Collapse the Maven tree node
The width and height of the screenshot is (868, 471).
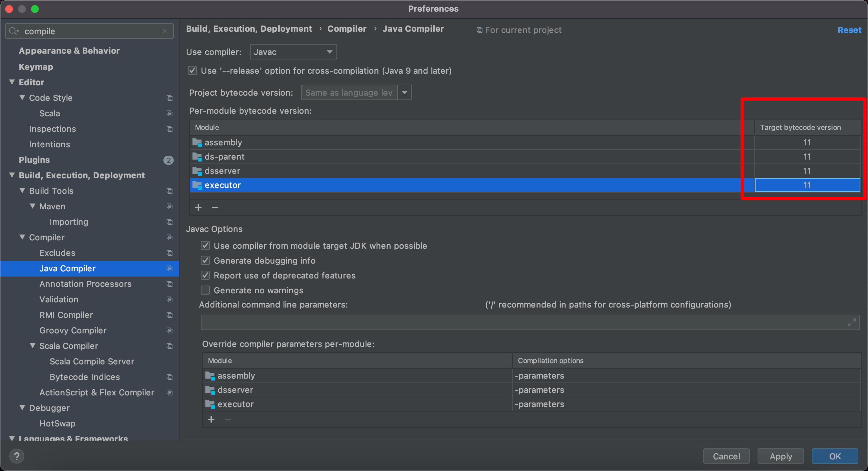(x=33, y=206)
